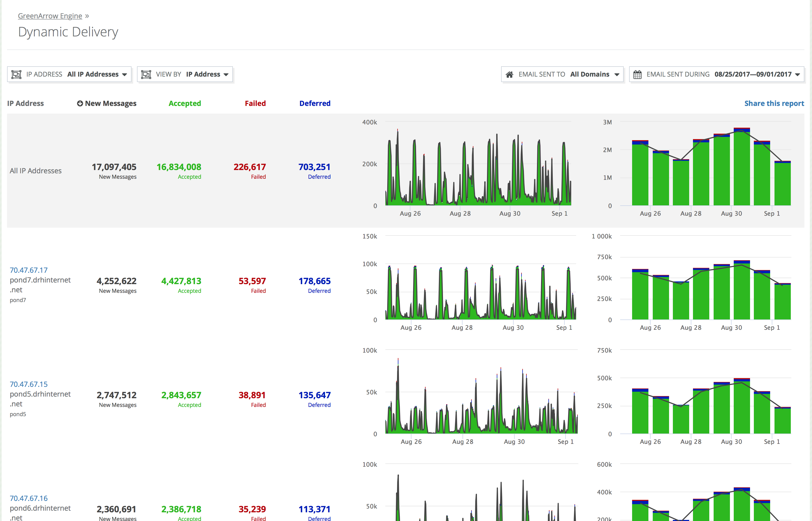The image size is (812, 521).
Task: Open IP address 70.47.67.16 link
Action: pyautogui.click(x=29, y=498)
